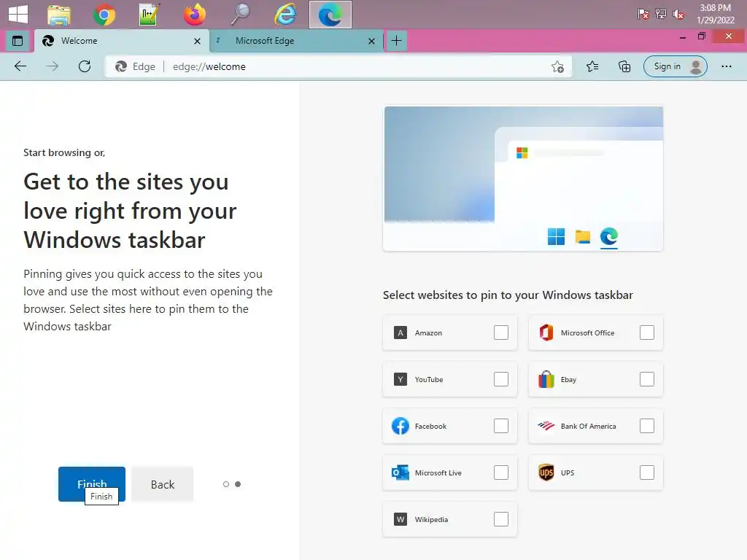Check the Bank Of America checkbox
The height and width of the screenshot is (560, 747).
click(x=647, y=426)
